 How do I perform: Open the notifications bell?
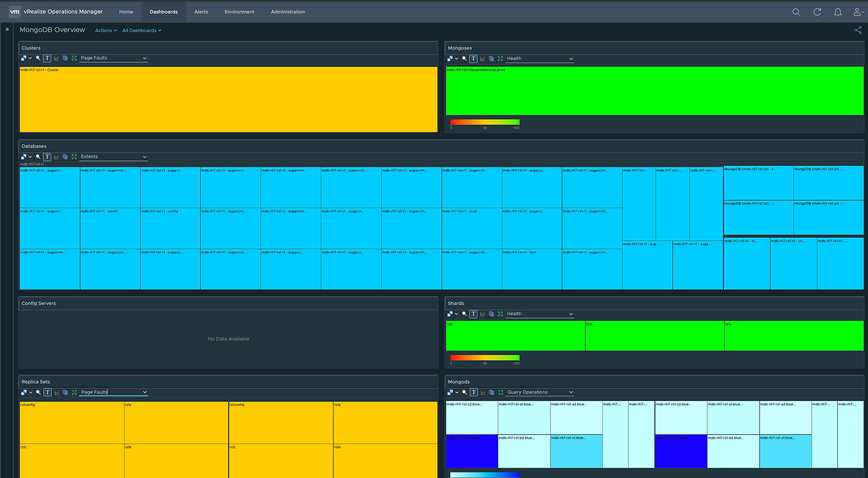pyautogui.click(x=838, y=12)
